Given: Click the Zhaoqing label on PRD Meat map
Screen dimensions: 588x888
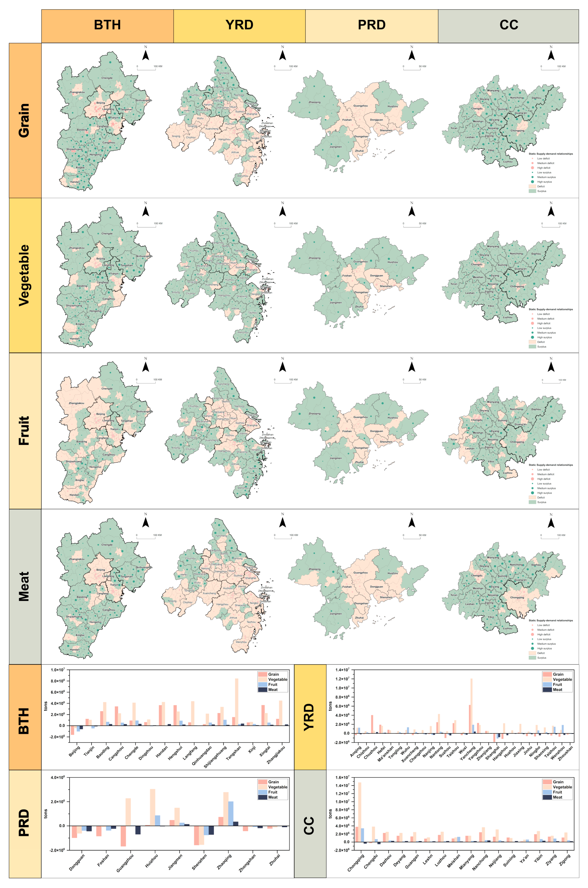Looking at the screenshot, I should click(314, 569).
